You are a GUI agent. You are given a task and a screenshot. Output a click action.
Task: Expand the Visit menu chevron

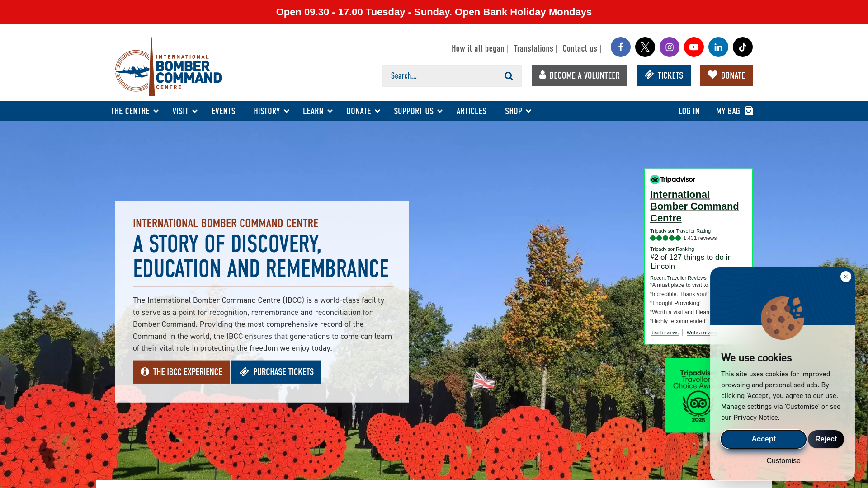click(195, 111)
